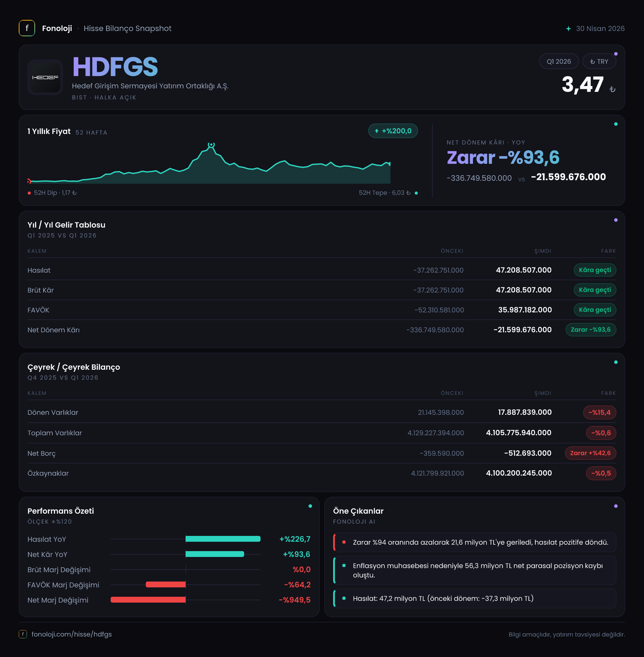Viewport: 644px width, 657px height.
Task: Click the Fonoloji "f" logo in the header
Action: point(27,28)
